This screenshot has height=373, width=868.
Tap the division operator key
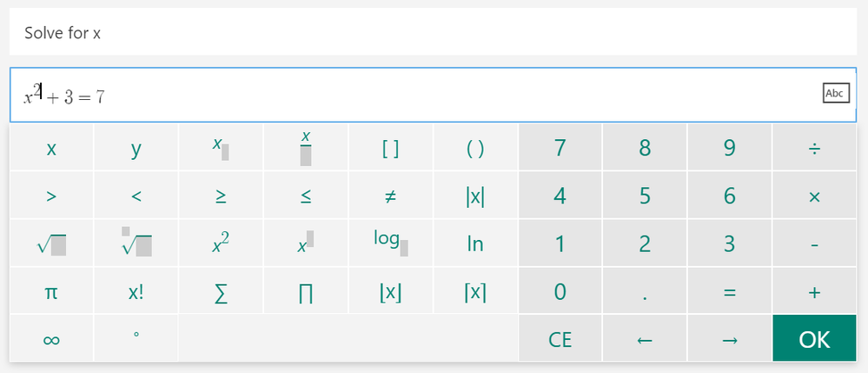[x=814, y=148]
